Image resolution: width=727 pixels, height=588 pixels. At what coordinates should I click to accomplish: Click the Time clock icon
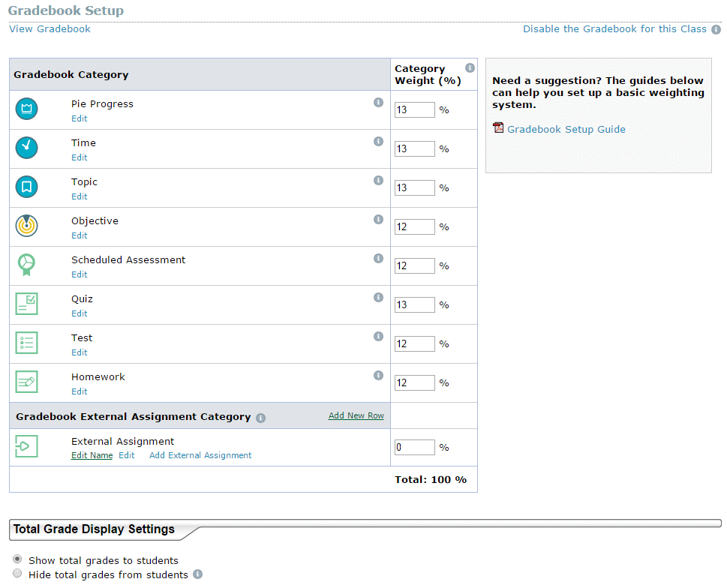26,148
